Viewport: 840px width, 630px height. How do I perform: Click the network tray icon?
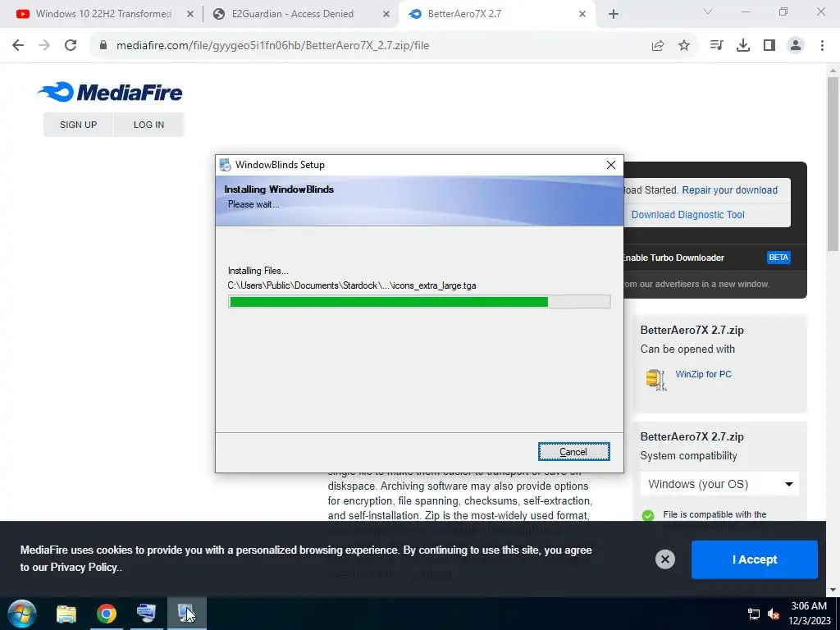754,614
